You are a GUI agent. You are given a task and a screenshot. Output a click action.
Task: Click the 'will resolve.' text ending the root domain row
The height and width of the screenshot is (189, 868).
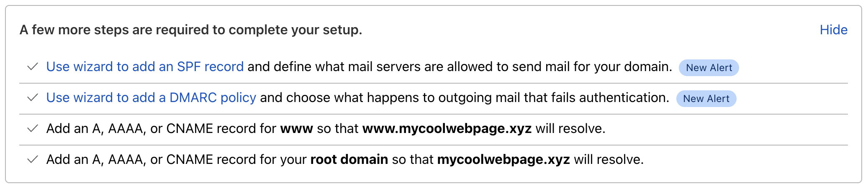point(609,160)
